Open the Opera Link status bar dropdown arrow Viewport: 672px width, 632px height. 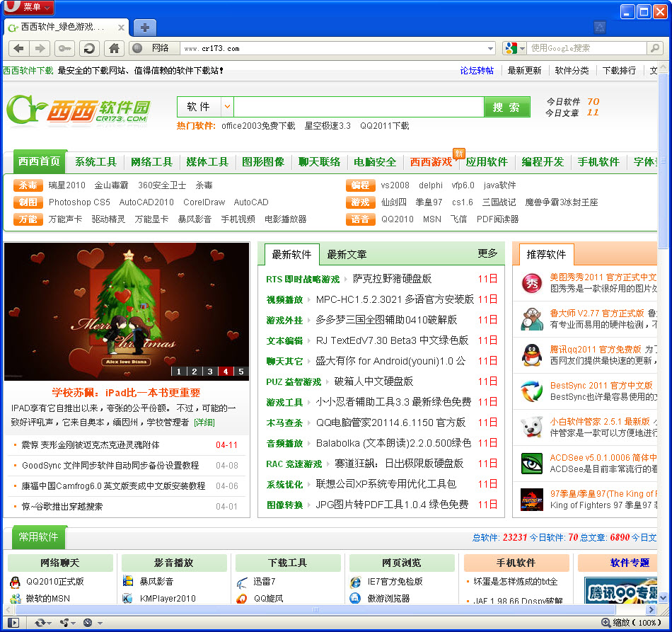[x=50, y=623]
